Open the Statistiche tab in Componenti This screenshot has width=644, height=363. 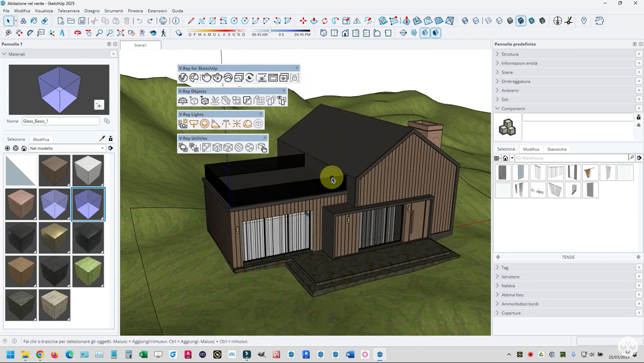coord(557,149)
